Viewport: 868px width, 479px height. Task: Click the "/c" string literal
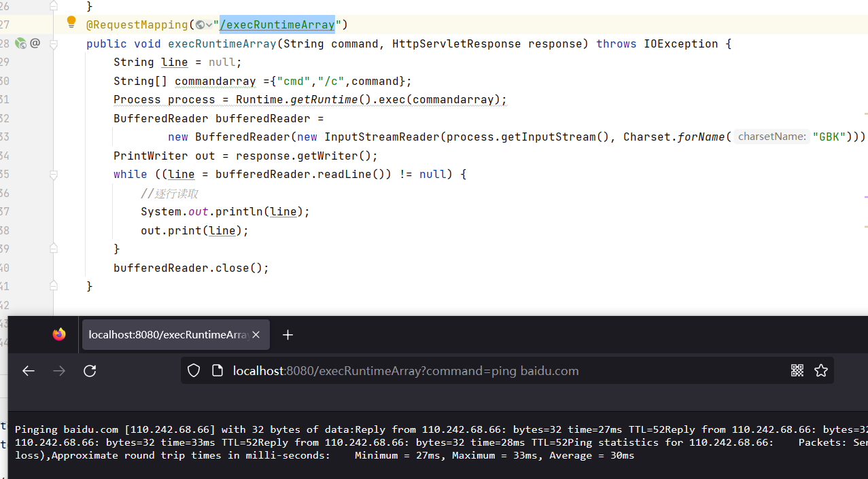pos(331,81)
